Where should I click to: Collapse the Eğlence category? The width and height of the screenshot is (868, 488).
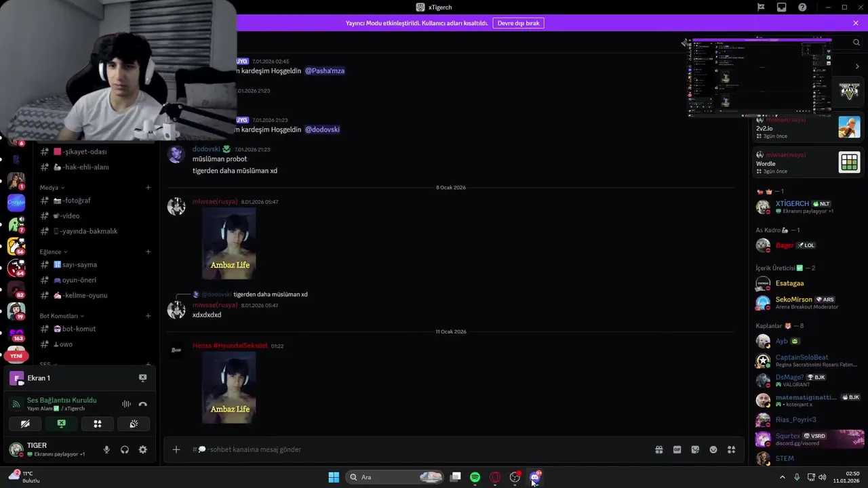point(53,252)
